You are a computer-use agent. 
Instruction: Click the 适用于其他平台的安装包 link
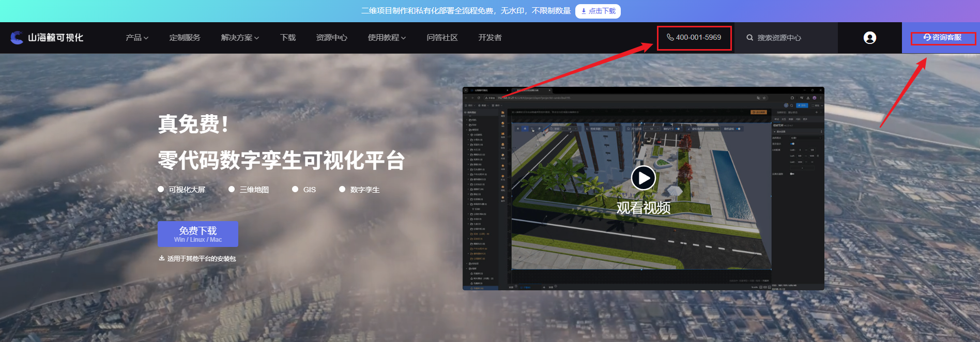click(x=202, y=259)
